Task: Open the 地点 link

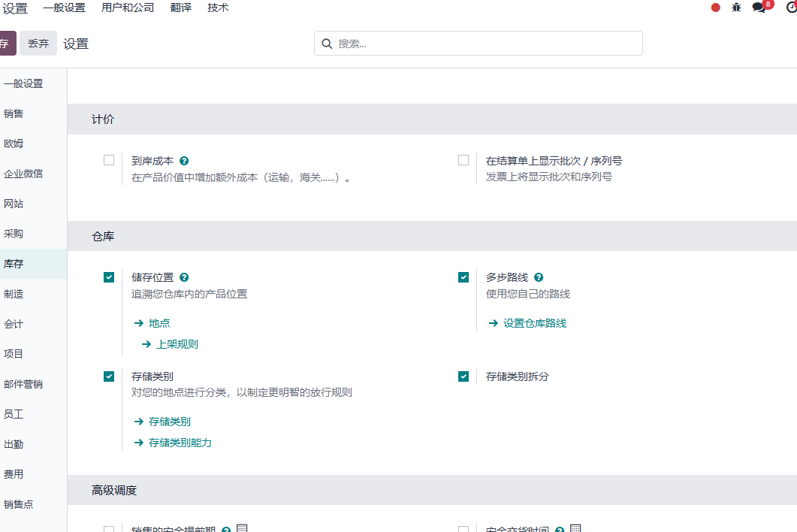Action: [x=159, y=323]
